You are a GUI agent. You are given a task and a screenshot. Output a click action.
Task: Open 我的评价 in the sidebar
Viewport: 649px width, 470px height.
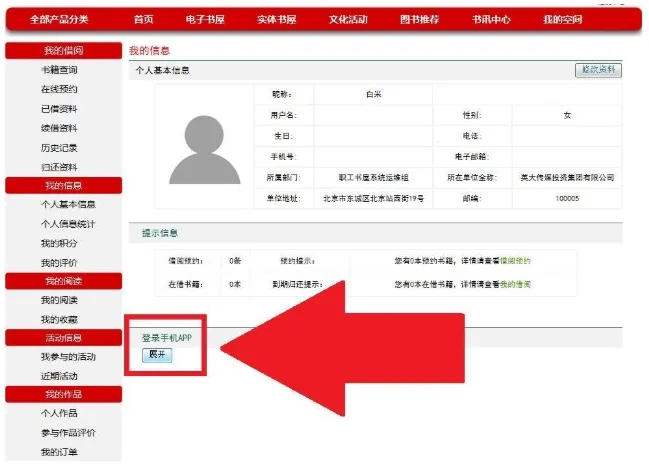point(59,263)
